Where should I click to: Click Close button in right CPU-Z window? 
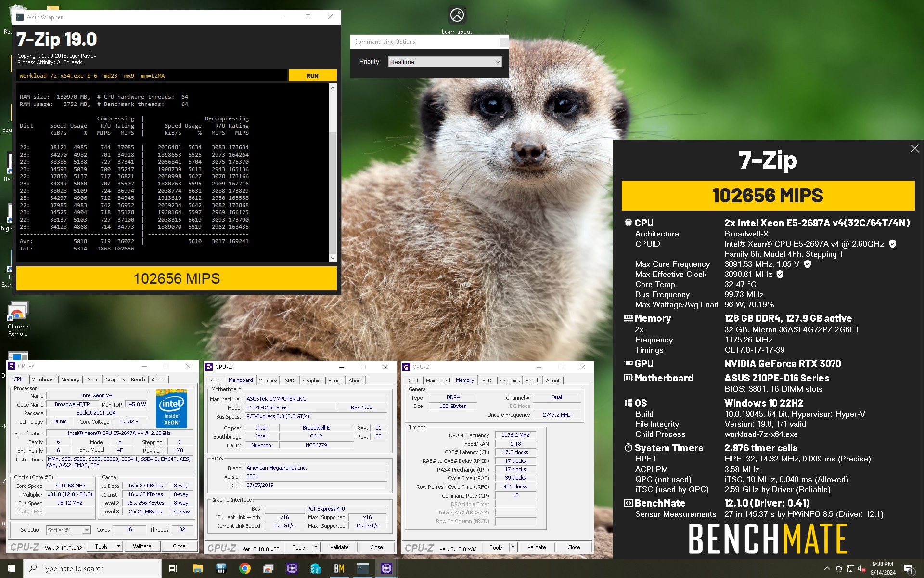(574, 547)
